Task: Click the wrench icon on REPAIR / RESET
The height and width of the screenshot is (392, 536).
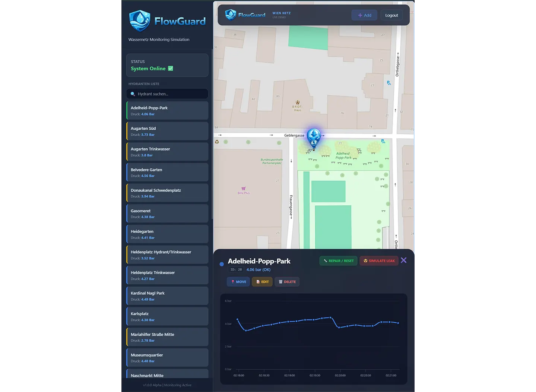Action: tap(325, 260)
